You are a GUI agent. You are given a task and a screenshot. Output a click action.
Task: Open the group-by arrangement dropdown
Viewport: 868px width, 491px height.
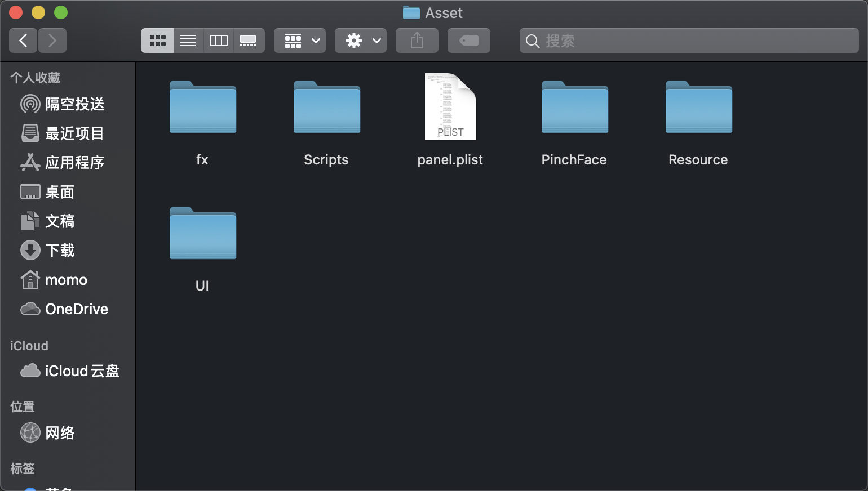[300, 41]
